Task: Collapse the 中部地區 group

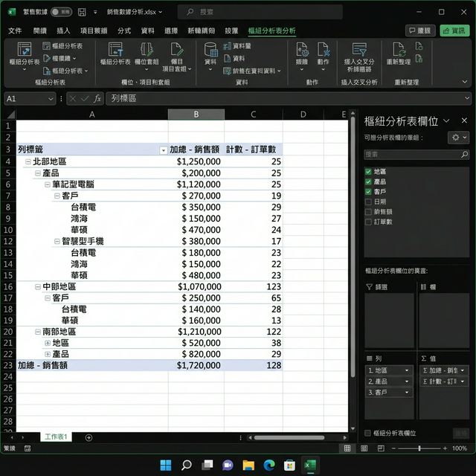Action: point(38,286)
